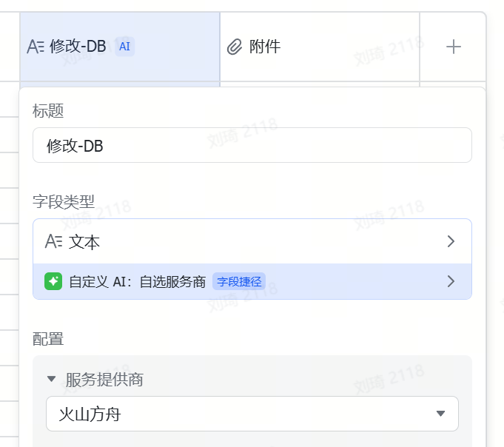This screenshot has width=504, height=447.
Task: Click the paperclip icon of 附件 column
Action: point(235,47)
